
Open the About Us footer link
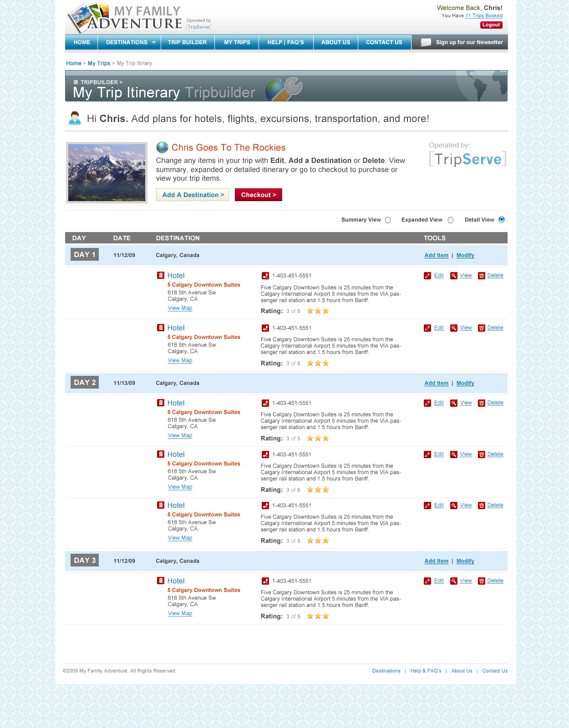click(462, 671)
